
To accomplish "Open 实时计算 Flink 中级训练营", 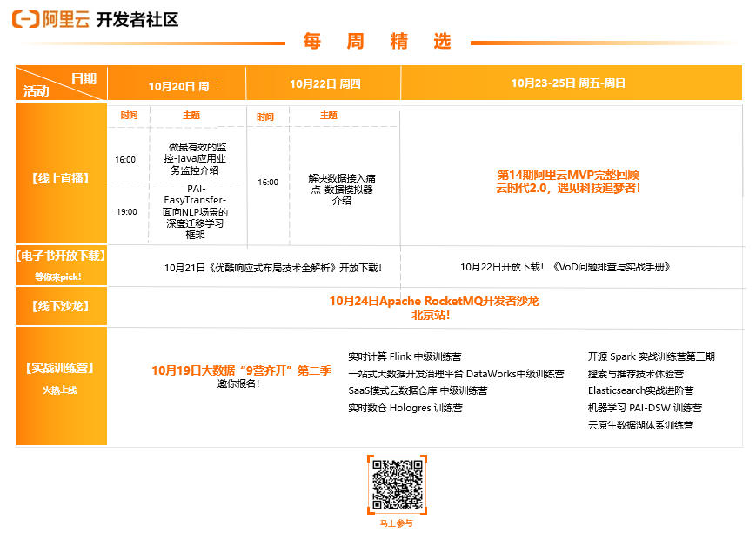I will (x=405, y=356).
